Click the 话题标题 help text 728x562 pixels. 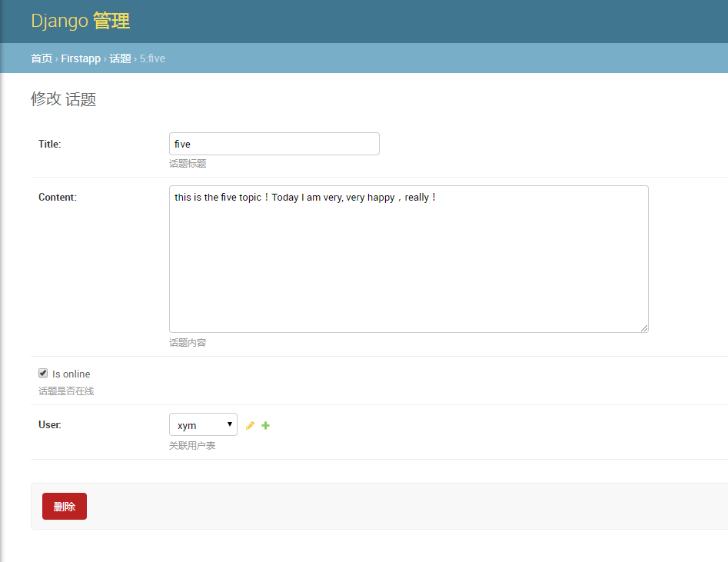coord(188,164)
